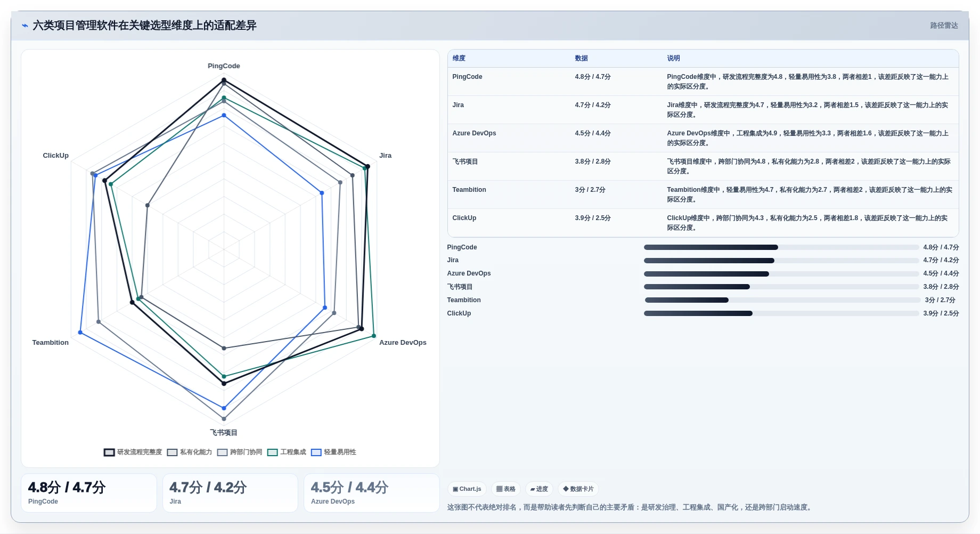The image size is (980, 534).
Task: Open the Azure DevOps 4.5分 / 4.4分 card
Action: (x=372, y=493)
